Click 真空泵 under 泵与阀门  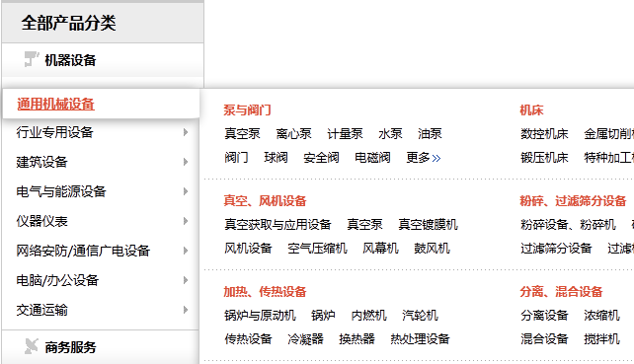tap(243, 134)
